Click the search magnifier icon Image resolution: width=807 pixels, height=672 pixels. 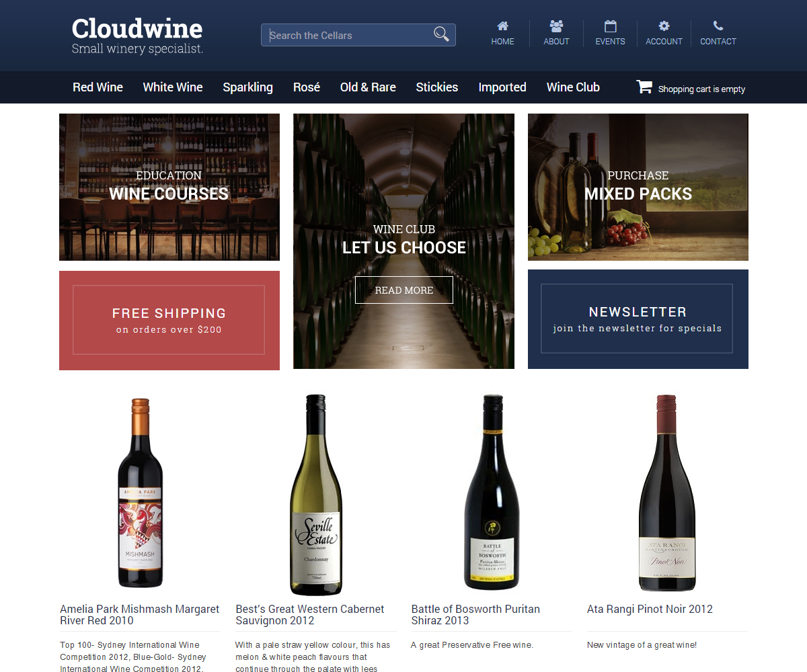click(441, 34)
